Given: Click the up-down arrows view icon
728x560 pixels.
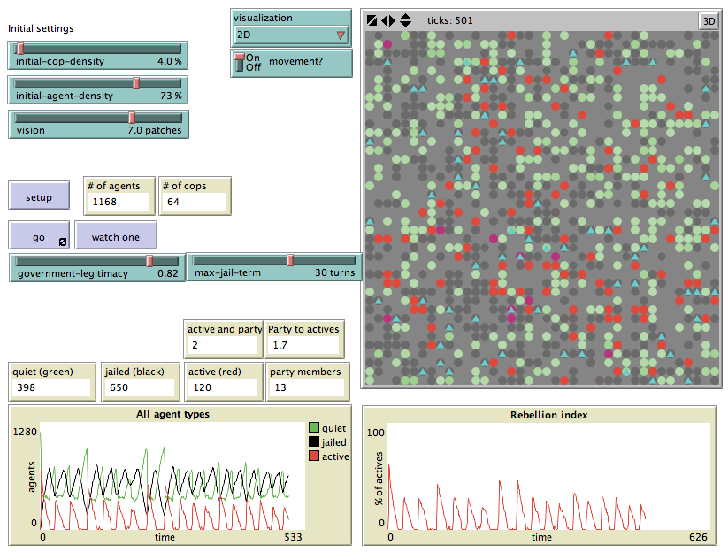Looking at the screenshot, I should pyautogui.click(x=405, y=20).
